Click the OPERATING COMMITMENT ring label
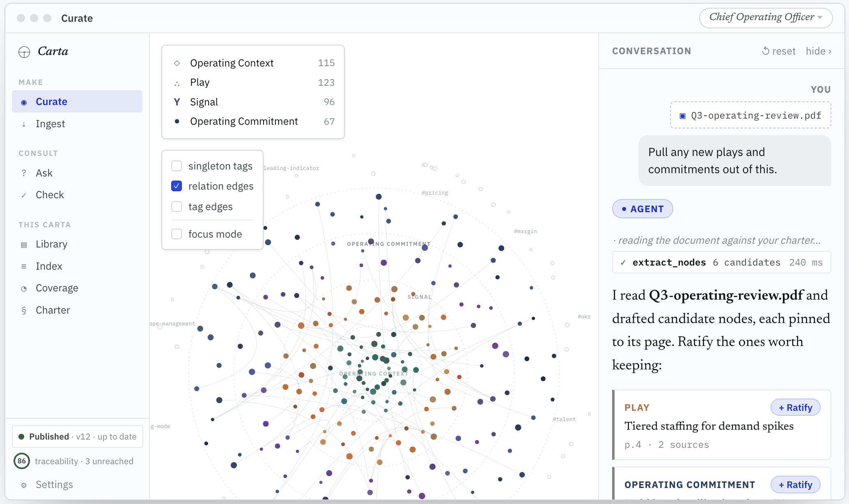The width and height of the screenshot is (849, 504). click(388, 244)
